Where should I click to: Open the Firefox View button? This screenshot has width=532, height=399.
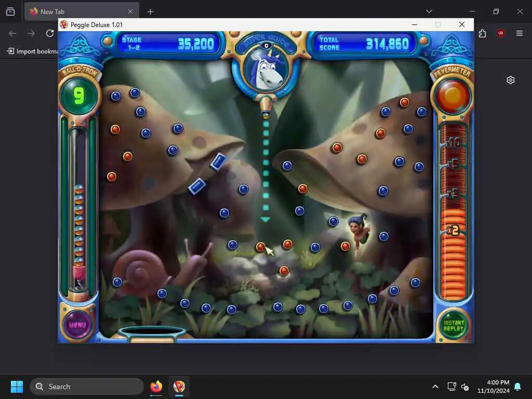pyautogui.click(x=10, y=12)
